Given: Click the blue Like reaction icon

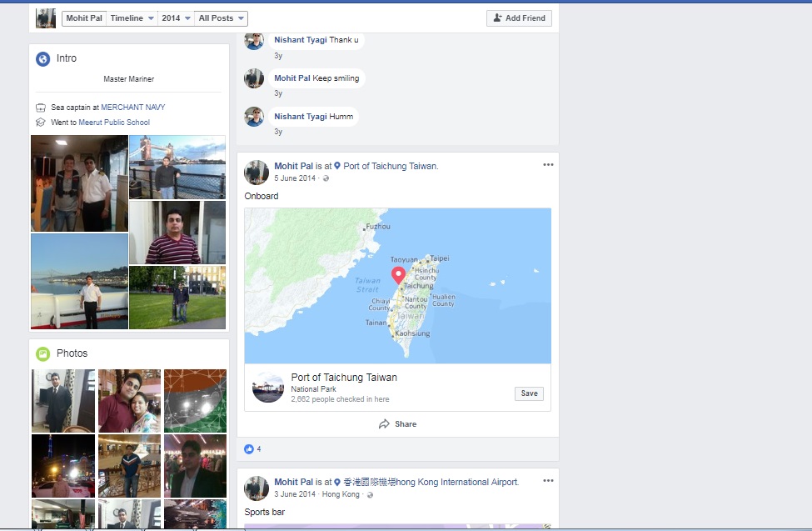Looking at the screenshot, I should (249, 449).
